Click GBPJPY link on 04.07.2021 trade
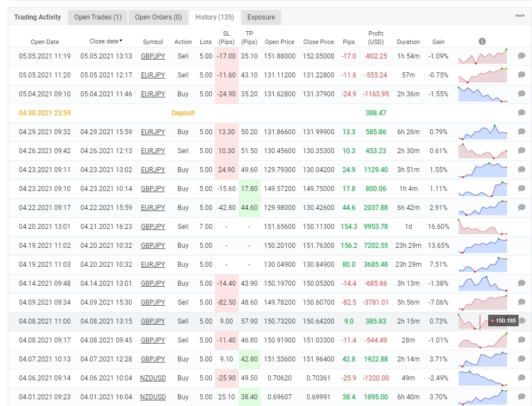Viewport: 532px width, 406px height. pyautogui.click(x=152, y=359)
